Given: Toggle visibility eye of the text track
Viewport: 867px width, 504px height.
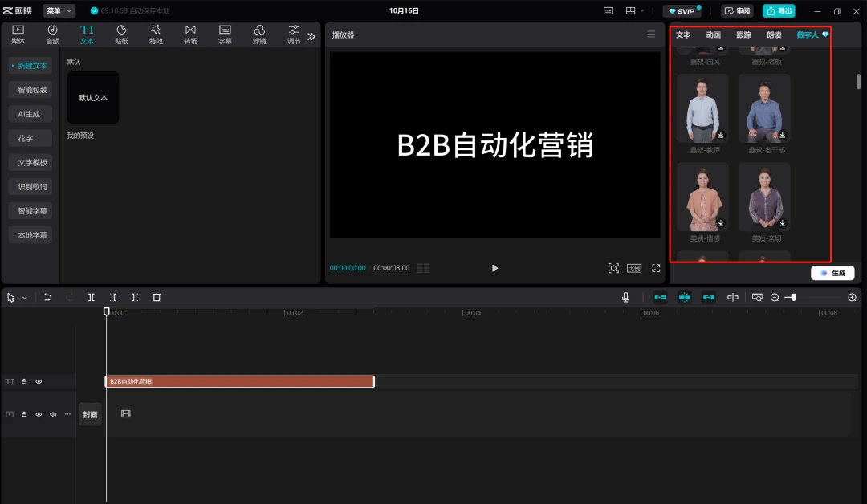Looking at the screenshot, I should [39, 381].
